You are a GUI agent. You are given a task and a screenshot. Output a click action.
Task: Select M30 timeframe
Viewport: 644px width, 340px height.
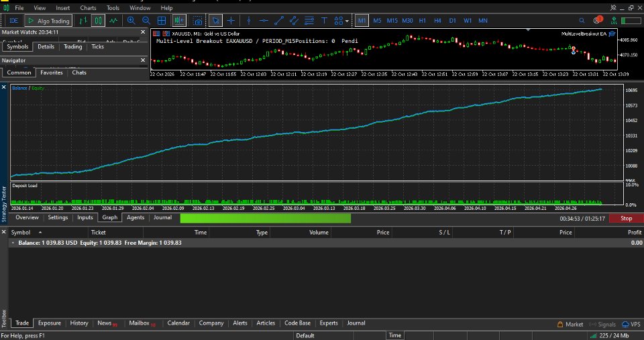[x=407, y=21]
